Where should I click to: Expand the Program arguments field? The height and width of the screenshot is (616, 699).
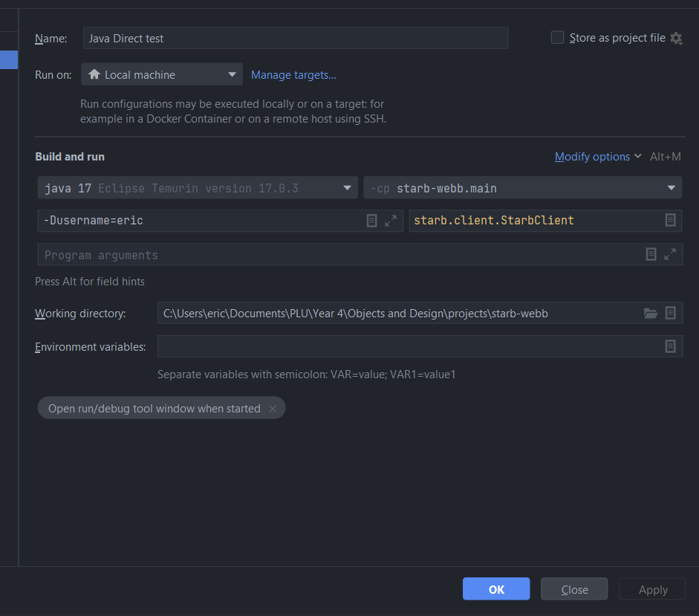coord(670,254)
